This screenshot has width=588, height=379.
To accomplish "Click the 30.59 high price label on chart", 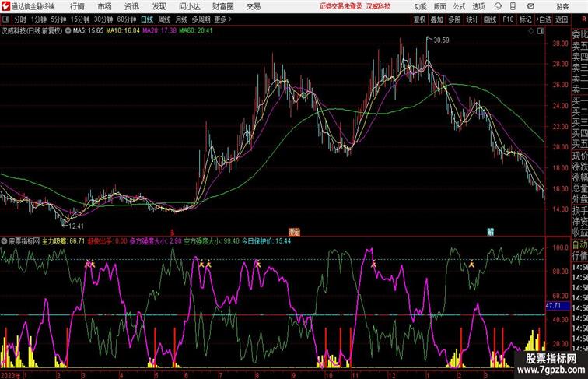I will [441, 40].
